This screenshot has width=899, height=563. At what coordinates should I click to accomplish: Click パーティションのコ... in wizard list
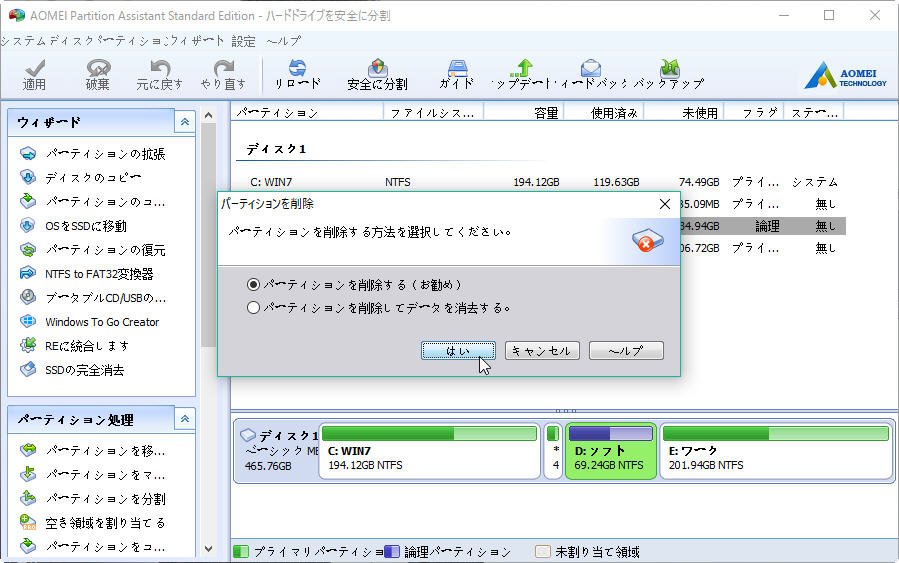[x=105, y=202]
